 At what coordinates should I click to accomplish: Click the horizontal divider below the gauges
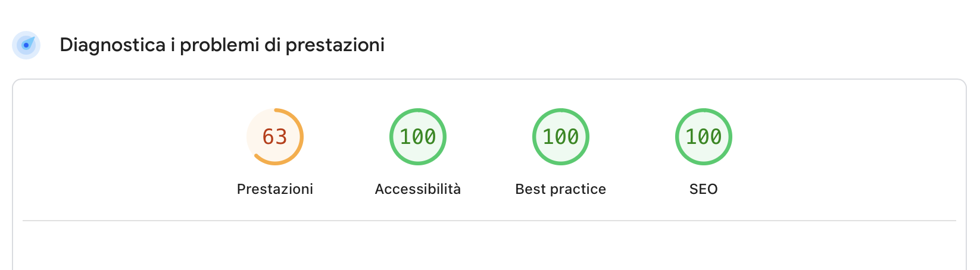(x=489, y=221)
